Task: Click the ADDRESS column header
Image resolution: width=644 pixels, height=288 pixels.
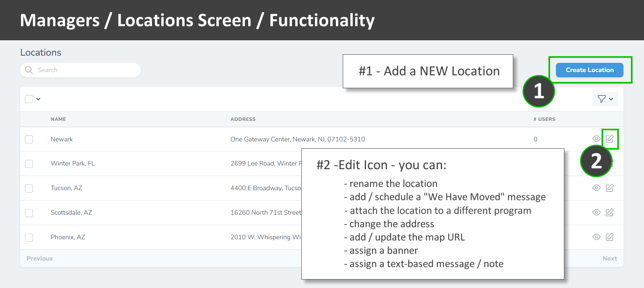Action: pos(243,119)
